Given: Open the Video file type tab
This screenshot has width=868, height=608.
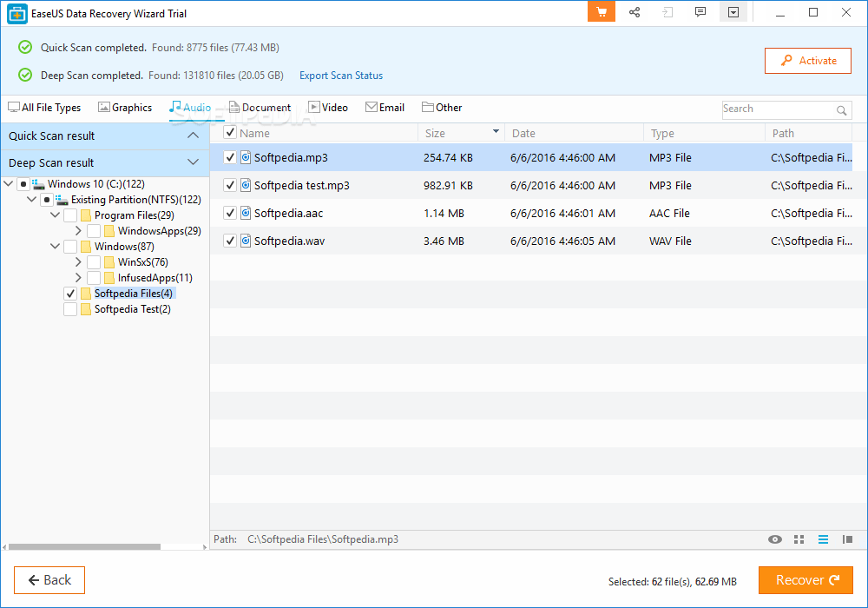Looking at the screenshot, I should tap(327, 107).
